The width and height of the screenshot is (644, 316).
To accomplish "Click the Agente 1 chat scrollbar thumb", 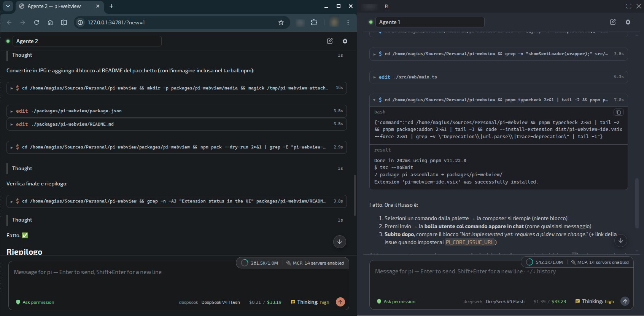I will coord(637,203).
